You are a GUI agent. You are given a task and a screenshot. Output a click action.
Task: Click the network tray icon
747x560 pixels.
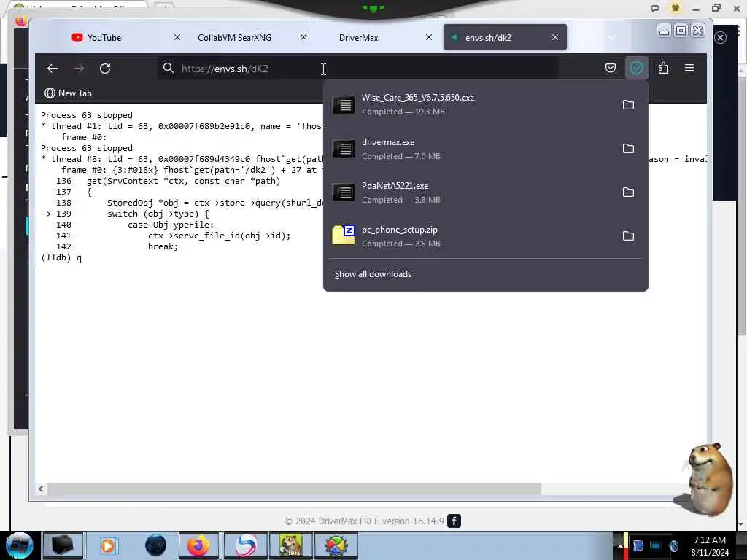656,545
